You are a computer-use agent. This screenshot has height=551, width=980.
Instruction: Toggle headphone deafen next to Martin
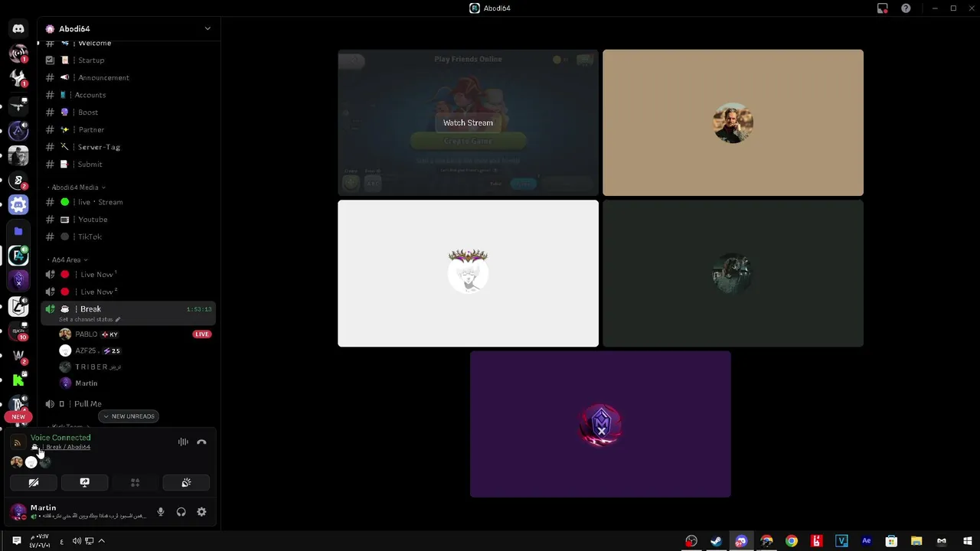pyautogui.click(x=181, y=512)
